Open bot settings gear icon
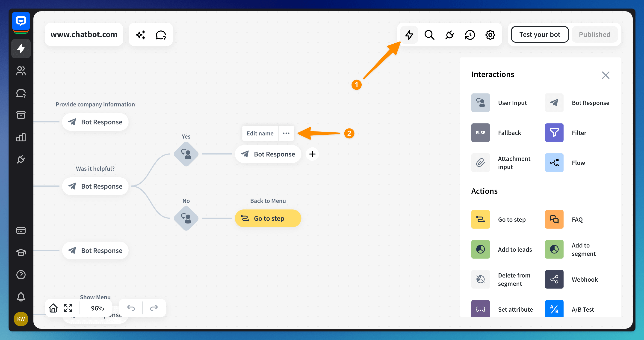Image resolution: width=644 pixels, height=340 pixels. (x=490, y=35)
